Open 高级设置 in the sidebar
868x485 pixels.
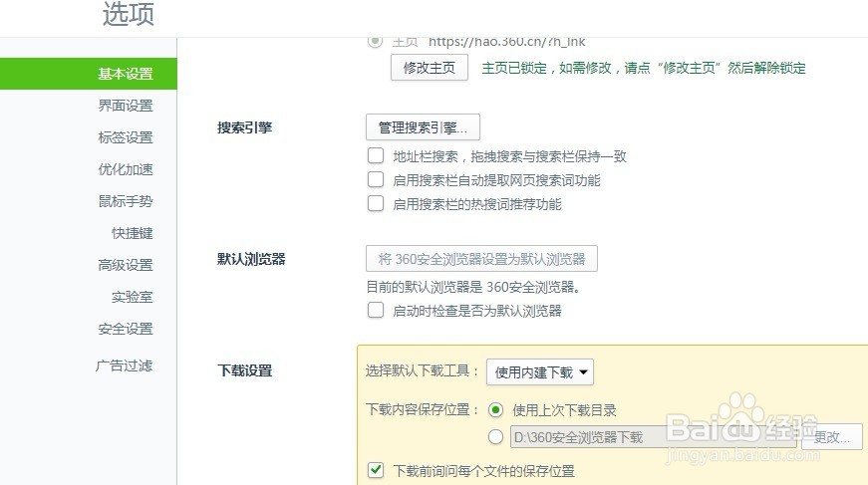[126, 266]
